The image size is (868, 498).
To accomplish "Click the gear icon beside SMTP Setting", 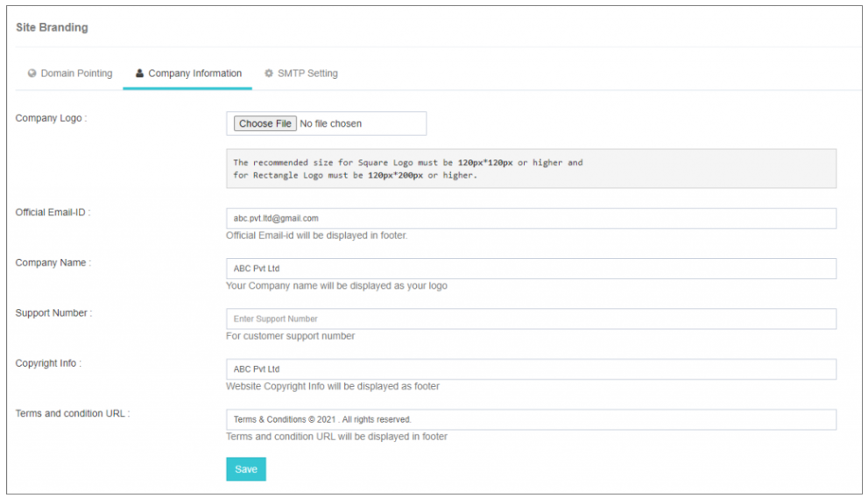I will tap(269, 74).
